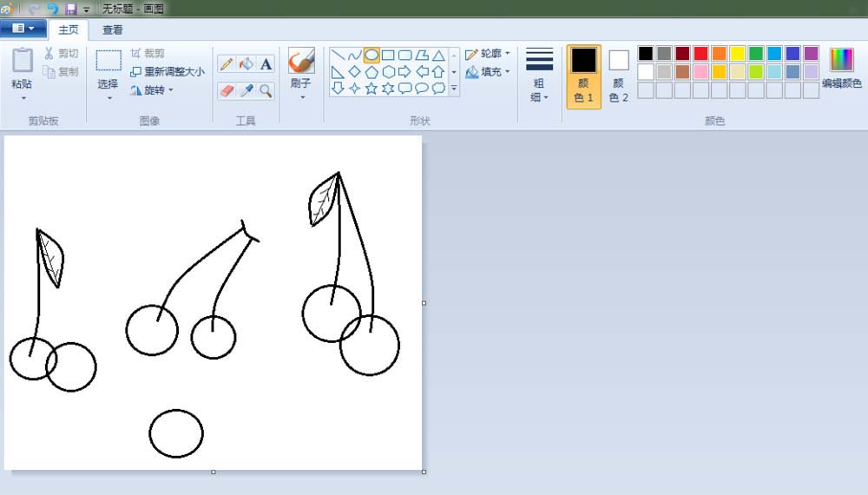This screenshot has width=868, height=495.
Task: Open the Quick Access Toolbar customize arrow
Action: coord(86,10)
